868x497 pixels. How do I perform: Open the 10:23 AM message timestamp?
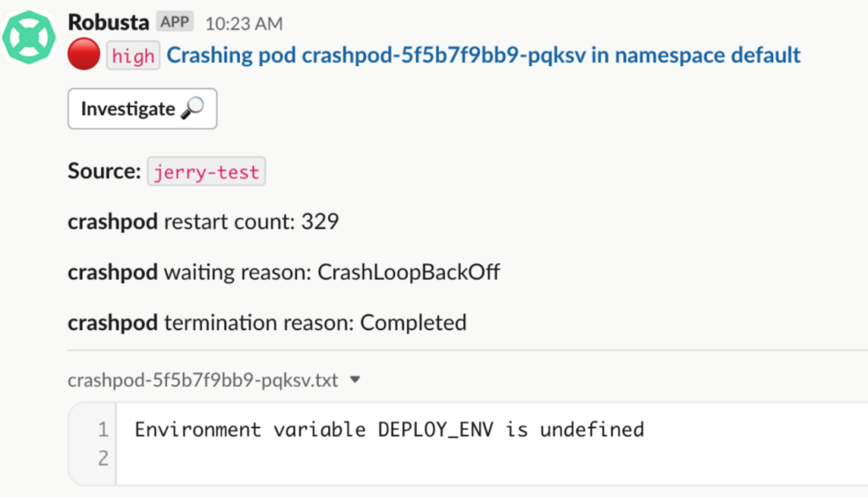tap(244, 23)
